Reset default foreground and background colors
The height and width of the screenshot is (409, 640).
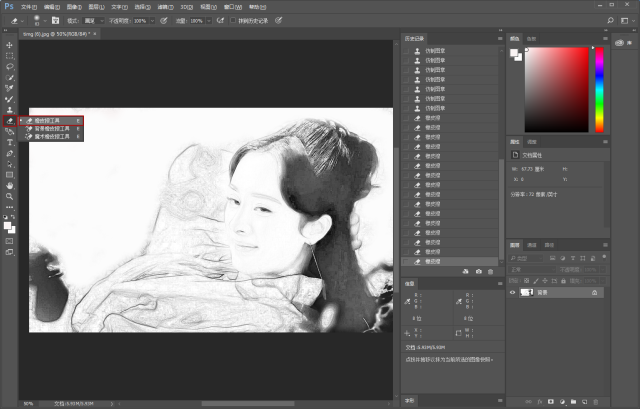point(5,217)
